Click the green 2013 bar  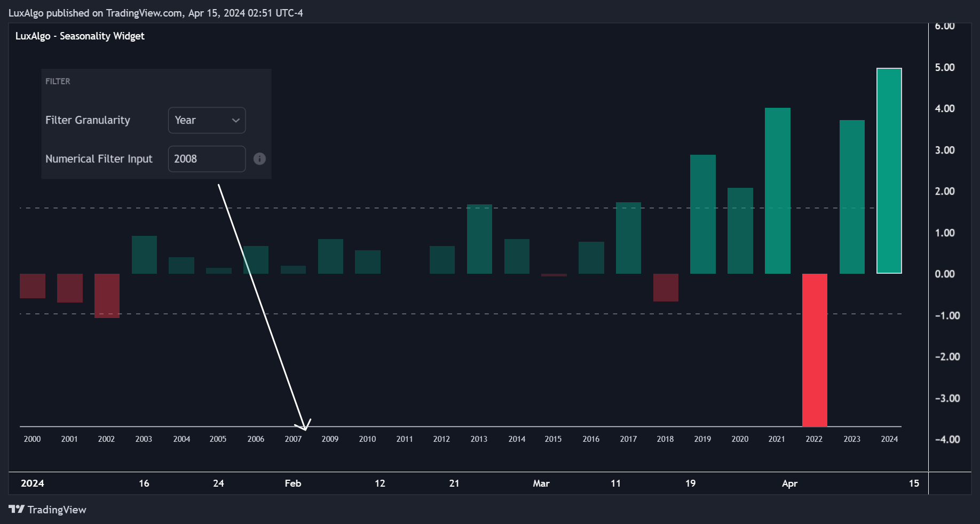tap(479, 239)
